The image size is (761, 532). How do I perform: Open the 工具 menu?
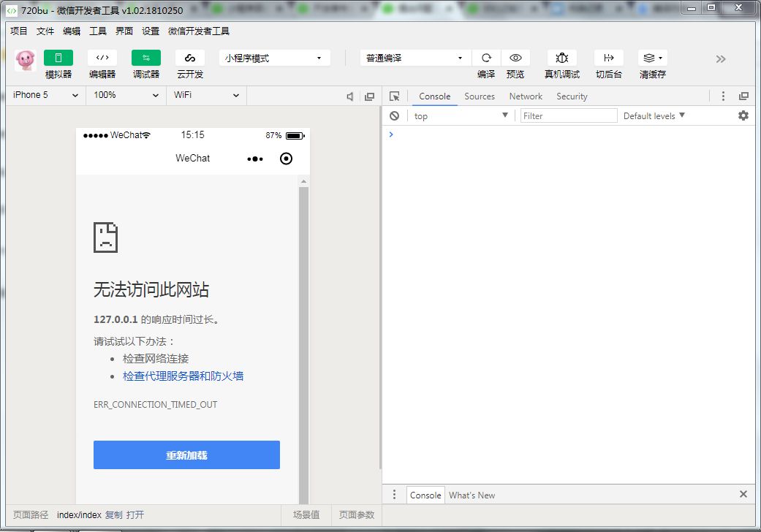coord(98,31)
